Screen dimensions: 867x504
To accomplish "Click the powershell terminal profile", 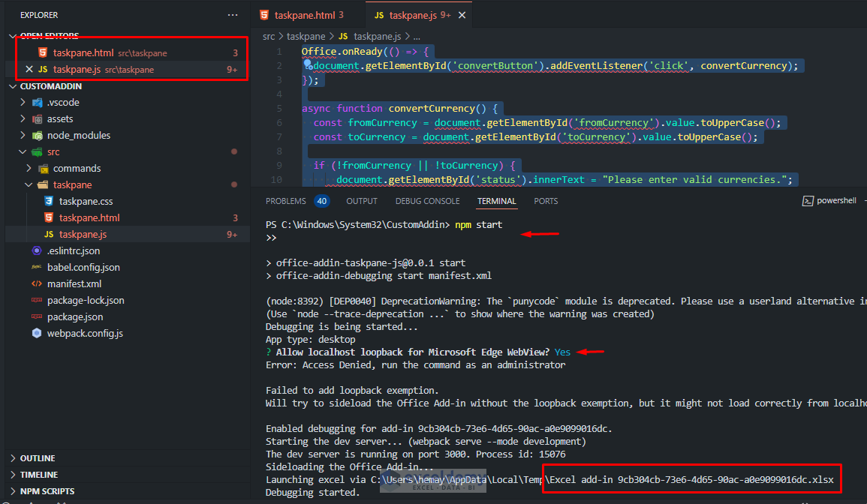I will click(829, 200).
